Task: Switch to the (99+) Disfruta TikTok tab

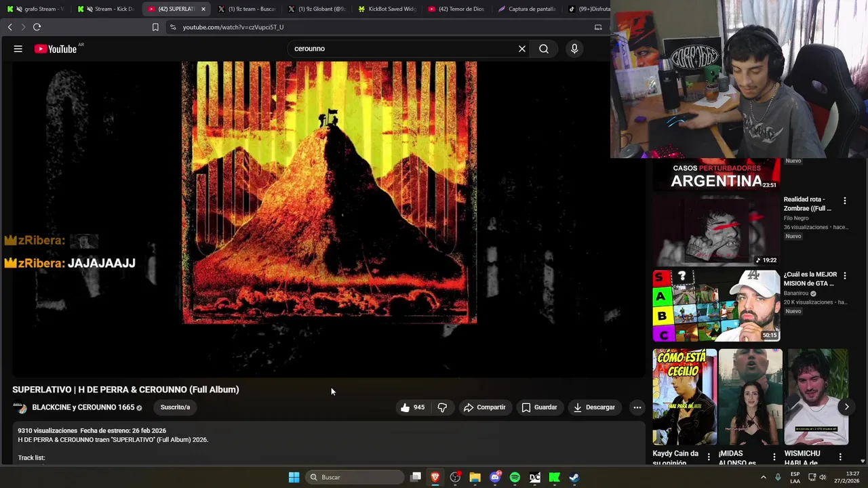Action: point(589,9)
